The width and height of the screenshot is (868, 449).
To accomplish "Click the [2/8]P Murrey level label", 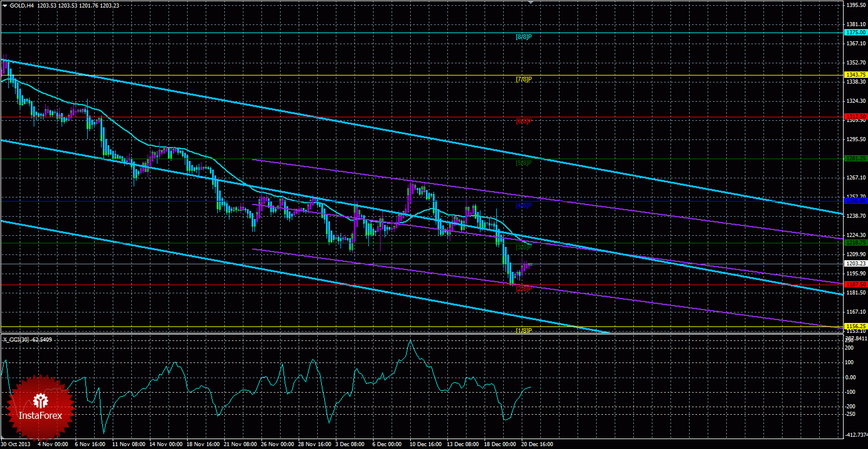I will tap(524, 289).
